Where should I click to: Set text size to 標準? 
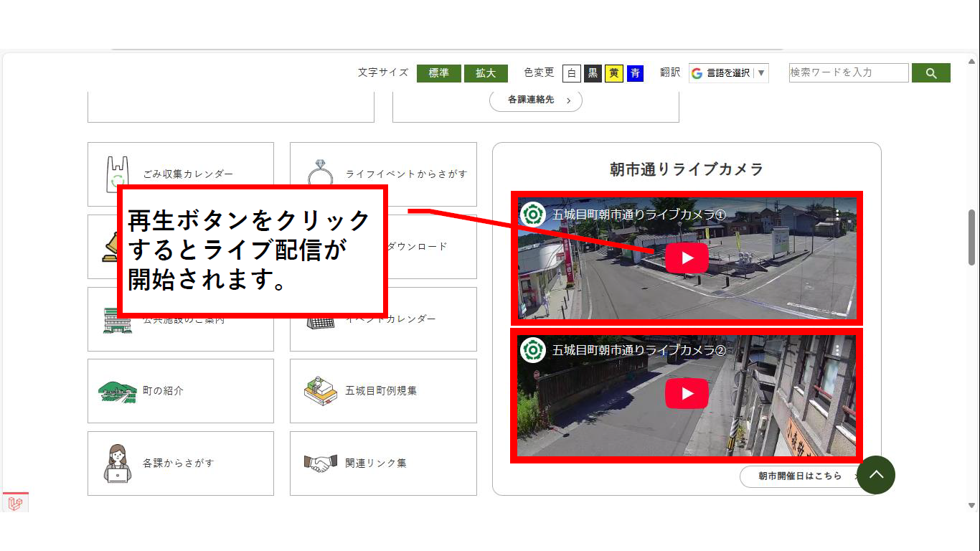tap(438, 73)
